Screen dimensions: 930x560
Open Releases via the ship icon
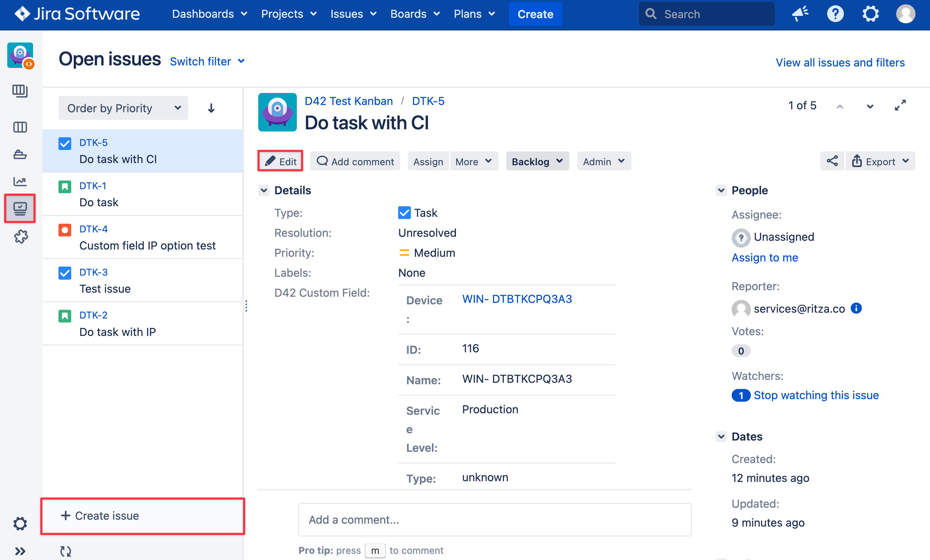pyautogui.click(x=20, y=155)
